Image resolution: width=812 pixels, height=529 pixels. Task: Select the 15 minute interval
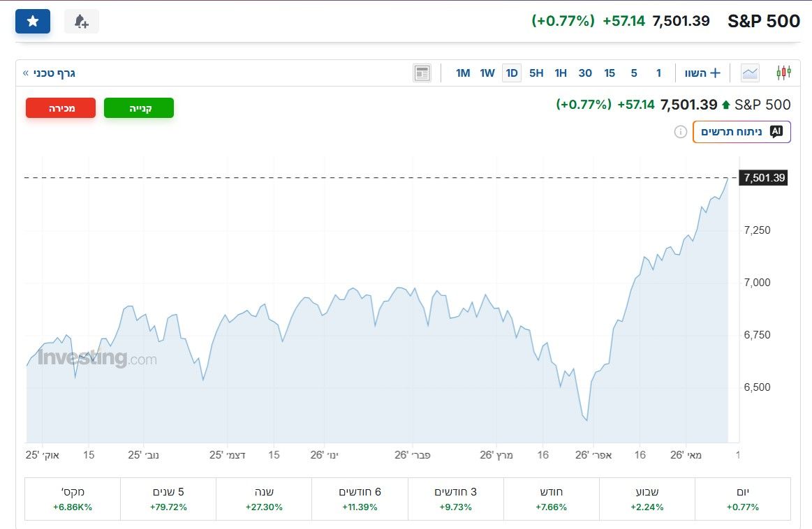click(x=610, y=73)
